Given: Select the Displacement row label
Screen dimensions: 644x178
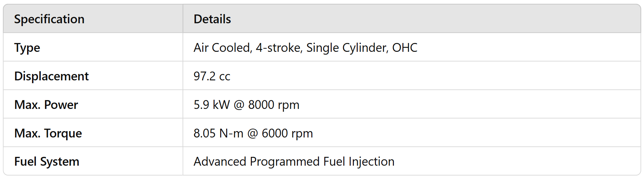Looking at the screenshot, I should pyautogui.click(x=51, y=76).
